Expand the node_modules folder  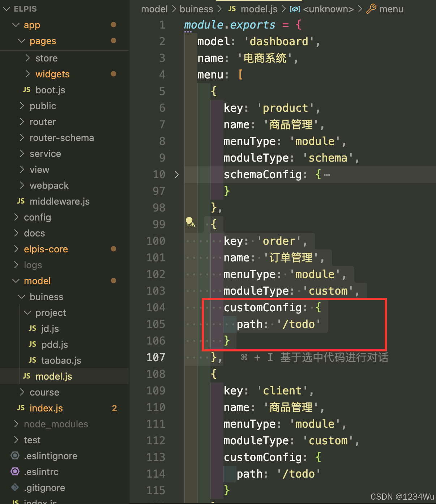coord(16,424)
